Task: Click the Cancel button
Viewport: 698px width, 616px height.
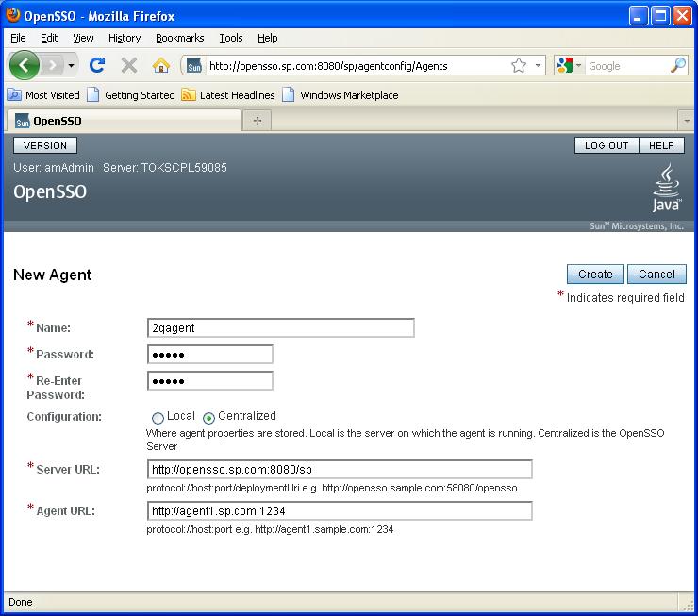Action: 656,275
